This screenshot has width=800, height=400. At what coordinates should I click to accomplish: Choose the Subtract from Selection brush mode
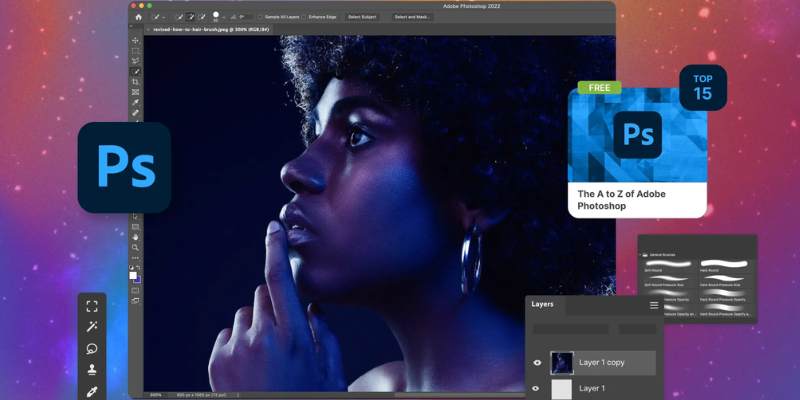202,17
